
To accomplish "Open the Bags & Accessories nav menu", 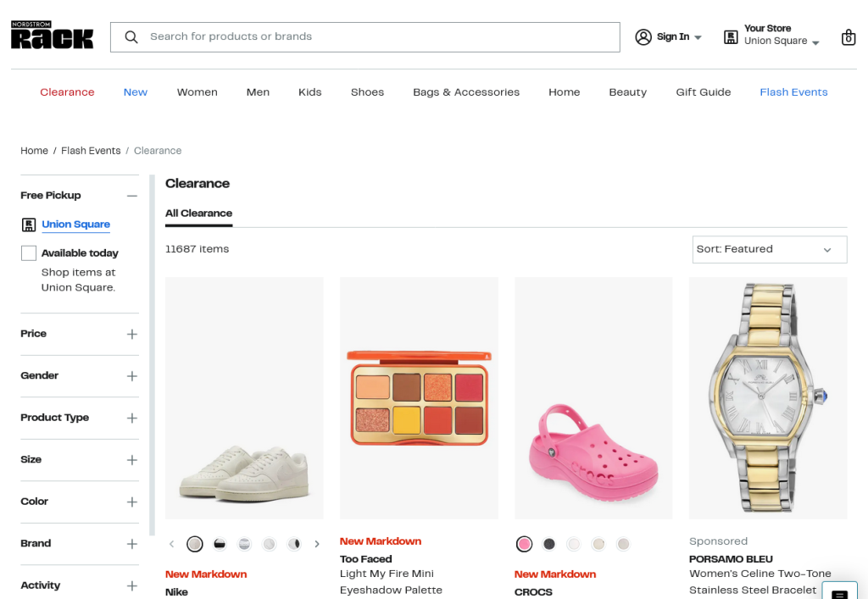I will click(466, 92).
